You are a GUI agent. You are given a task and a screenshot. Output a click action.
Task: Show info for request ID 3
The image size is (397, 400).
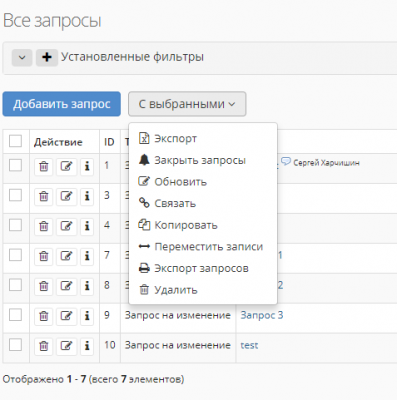click(x=87, y=196)
